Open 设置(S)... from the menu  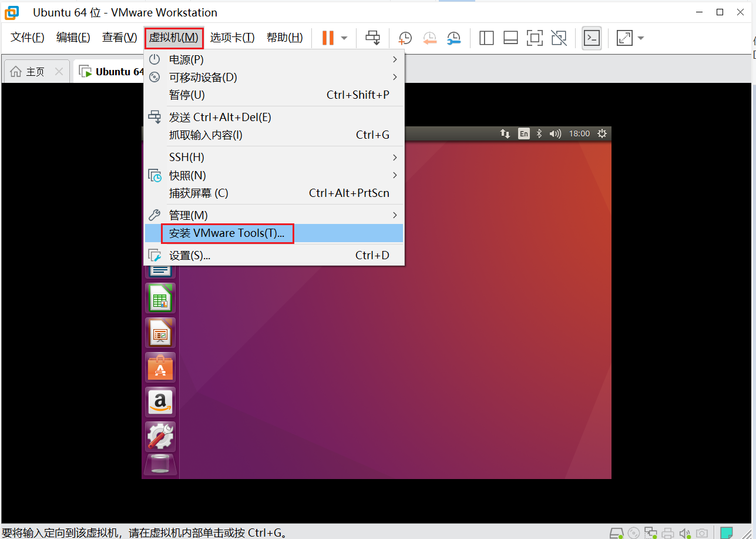click(274, 255)
